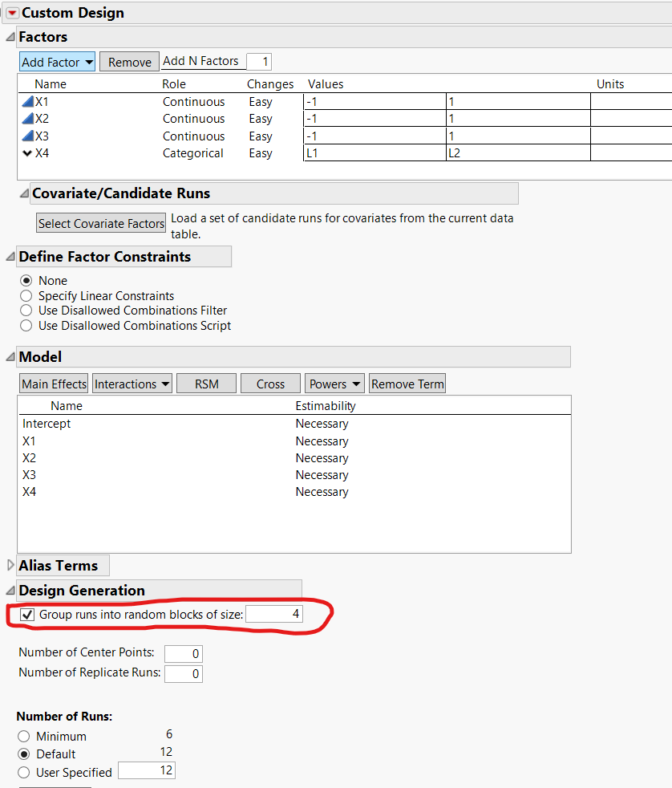Viewport: 672px width, 788px height.
Task: Click the Values column header
Action: (x=326, y=84)
